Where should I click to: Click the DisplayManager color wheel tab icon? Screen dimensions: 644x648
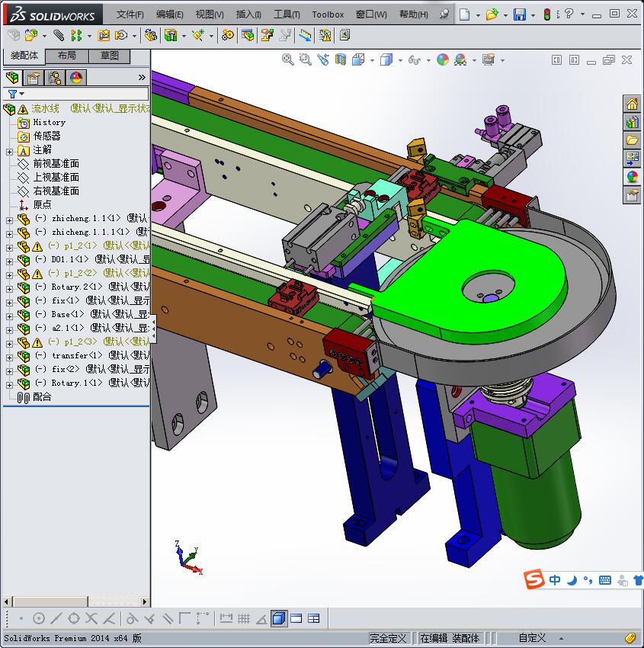tap(76, 77)
